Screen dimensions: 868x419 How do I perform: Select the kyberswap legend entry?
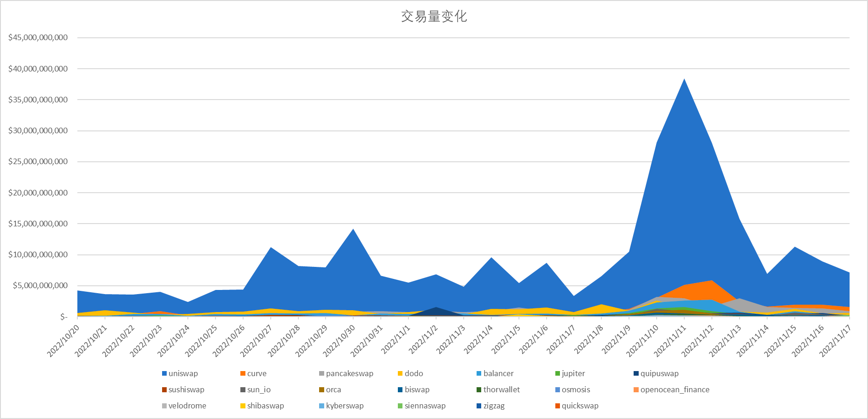click(341, 406)
